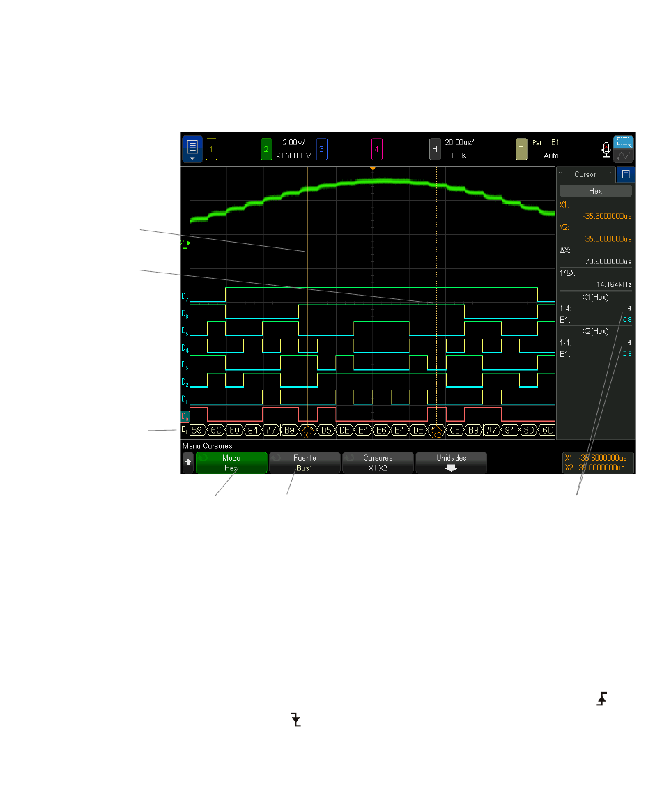
Task: Open the main menu icon in the top-left corner
Action: tap(192, 149)
